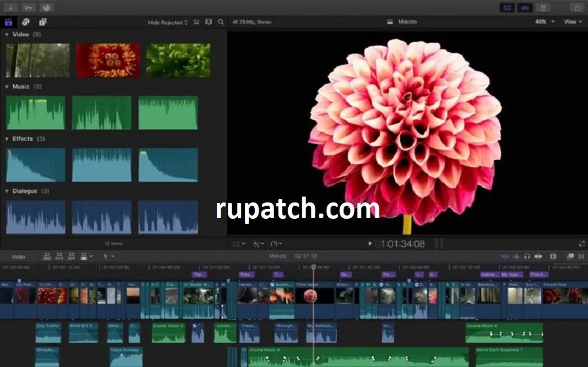Toggle the Inspector panel visibility button
The image size is (588, 367).
coord(543,7)
